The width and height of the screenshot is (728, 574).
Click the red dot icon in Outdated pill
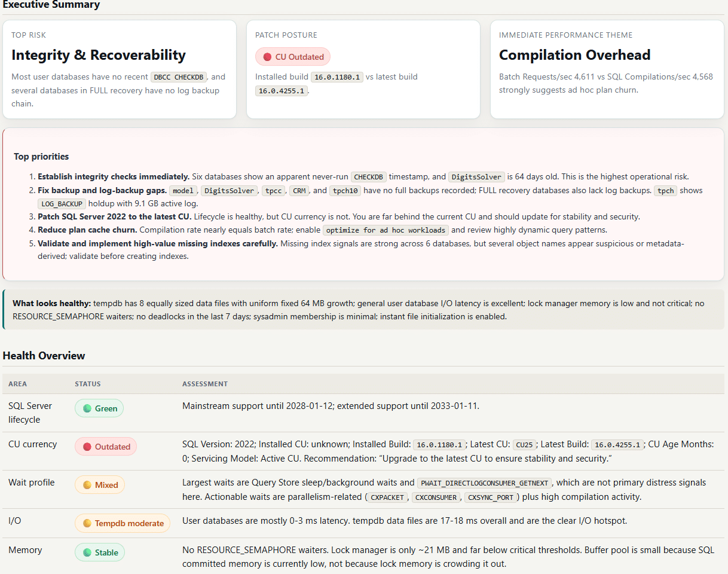pos(87,447)
